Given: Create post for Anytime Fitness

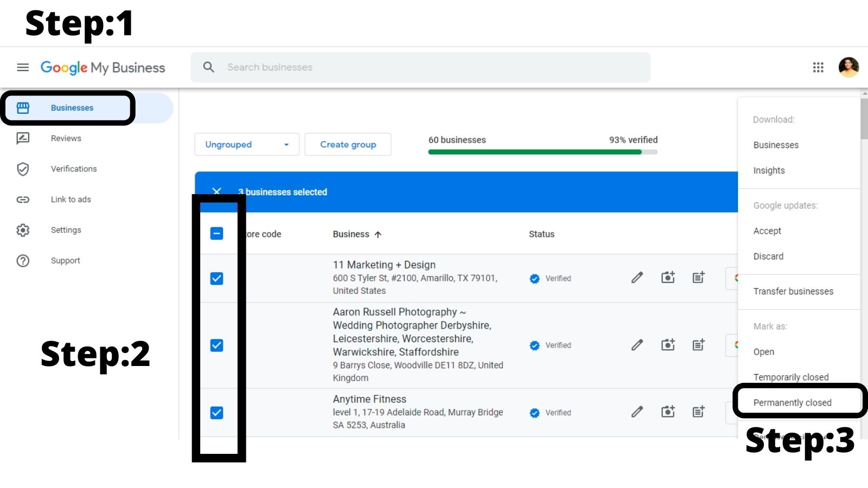Looking at the screenshot, I should pyautogui.click(x=699, y=412).
